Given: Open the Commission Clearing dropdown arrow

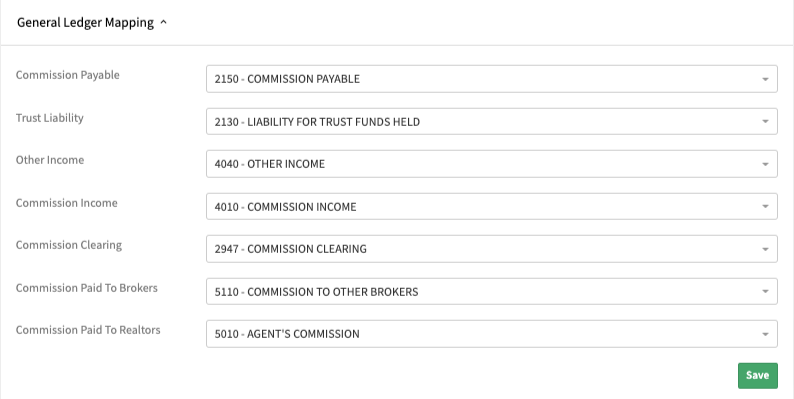Looking at the screenshot, I should tap(765, 249).
